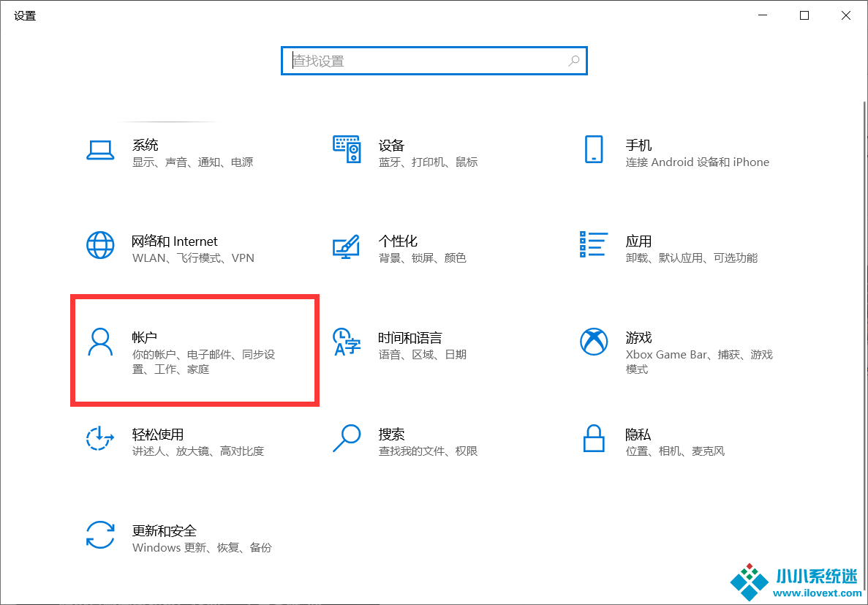Click the text 语音、区域、日期
This screenshot has width=868, height=605.
point(423,354)
